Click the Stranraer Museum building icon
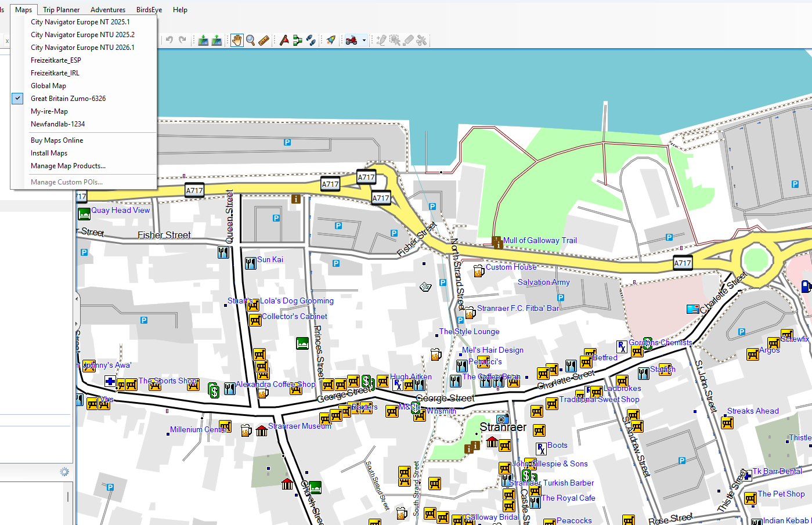The image size is (812, 525). click(x=262, y=431)
